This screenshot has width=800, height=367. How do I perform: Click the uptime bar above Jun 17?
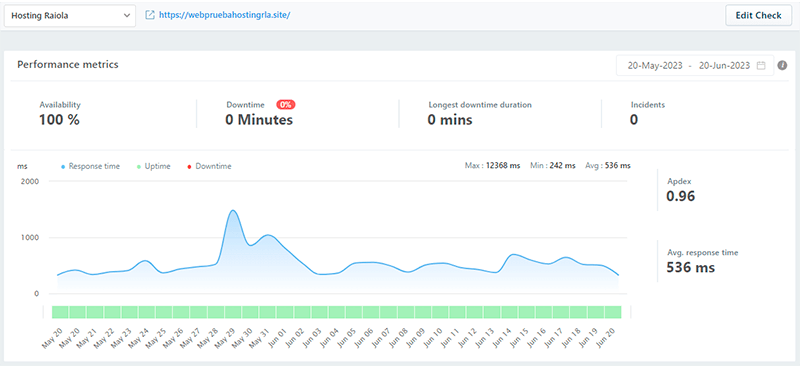(x=561, y=312)
